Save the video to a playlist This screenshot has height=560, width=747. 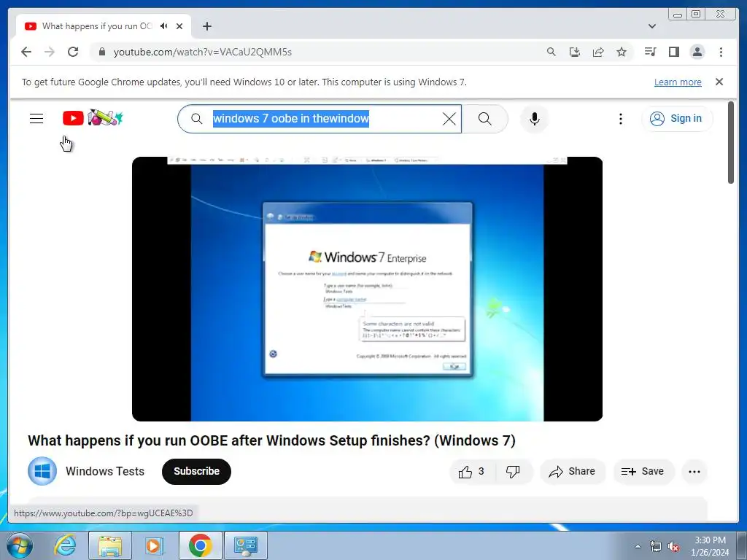(x=643, y=472)
